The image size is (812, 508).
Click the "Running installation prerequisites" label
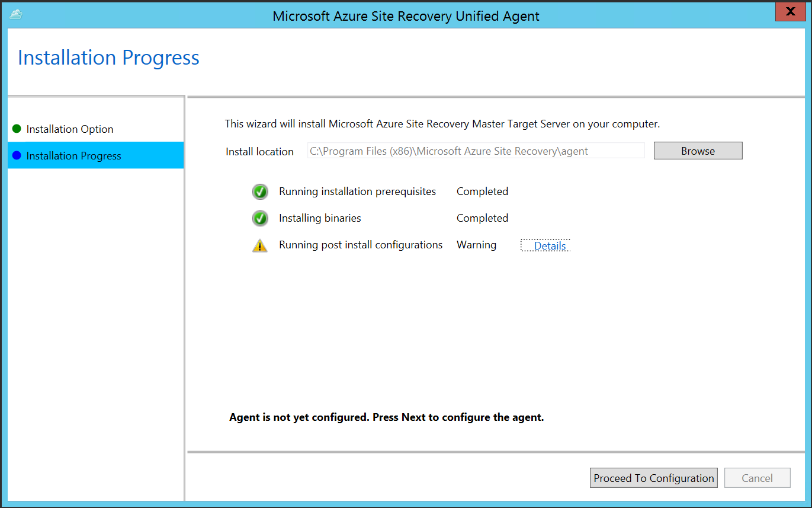click(357, 191)
